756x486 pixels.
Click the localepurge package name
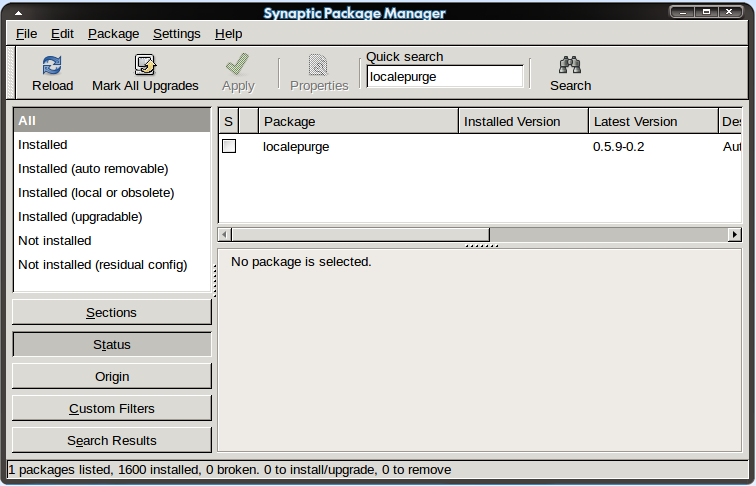pos(296,147)
